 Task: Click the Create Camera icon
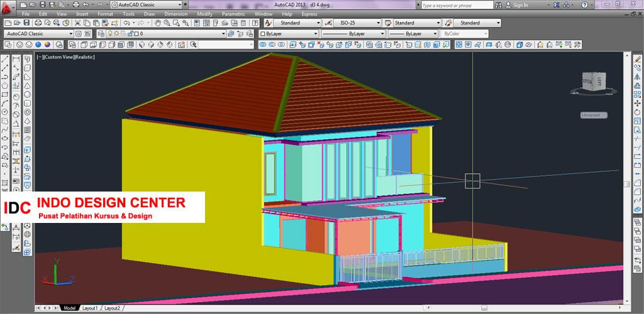point(181,45)
